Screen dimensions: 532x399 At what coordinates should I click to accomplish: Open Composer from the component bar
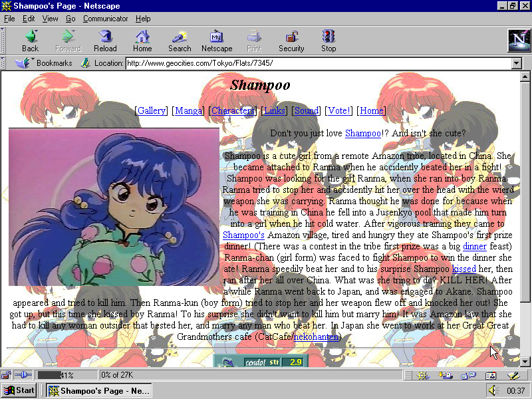(x=513, y=375)
